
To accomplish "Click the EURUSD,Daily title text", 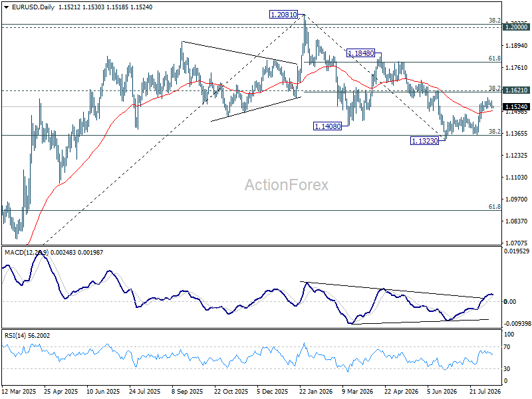I will coord(33,7).
